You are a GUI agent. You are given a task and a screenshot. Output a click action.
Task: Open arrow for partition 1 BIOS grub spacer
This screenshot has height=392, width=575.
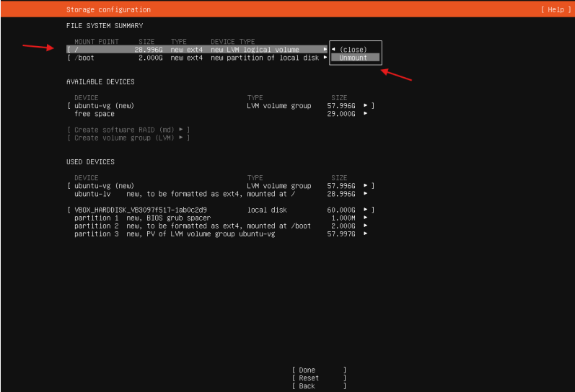pyautogui.click(x=366, y=218)
